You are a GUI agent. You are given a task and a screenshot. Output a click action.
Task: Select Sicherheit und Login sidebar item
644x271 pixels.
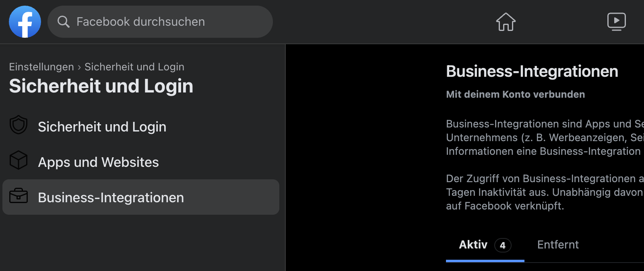click(141, 127)
